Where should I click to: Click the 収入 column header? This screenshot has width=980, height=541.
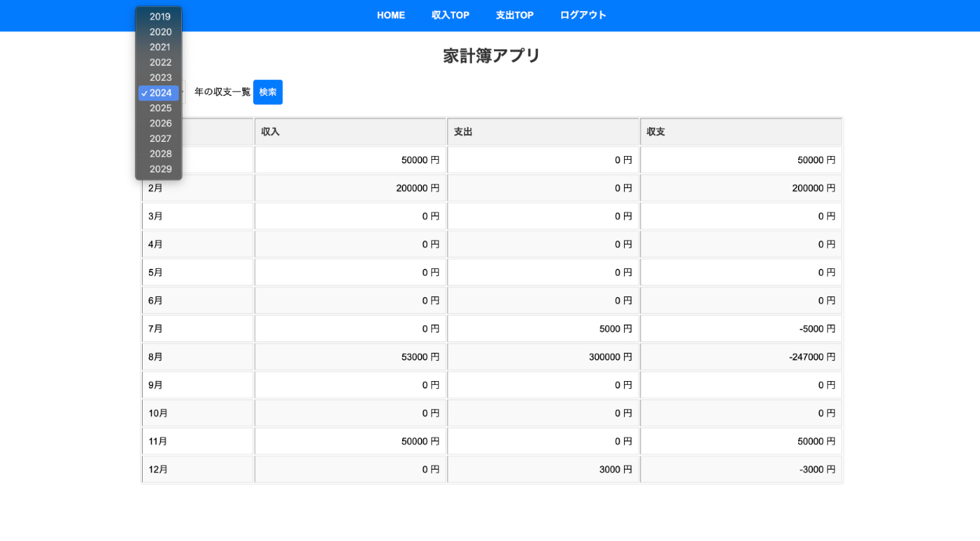point(270,132)
